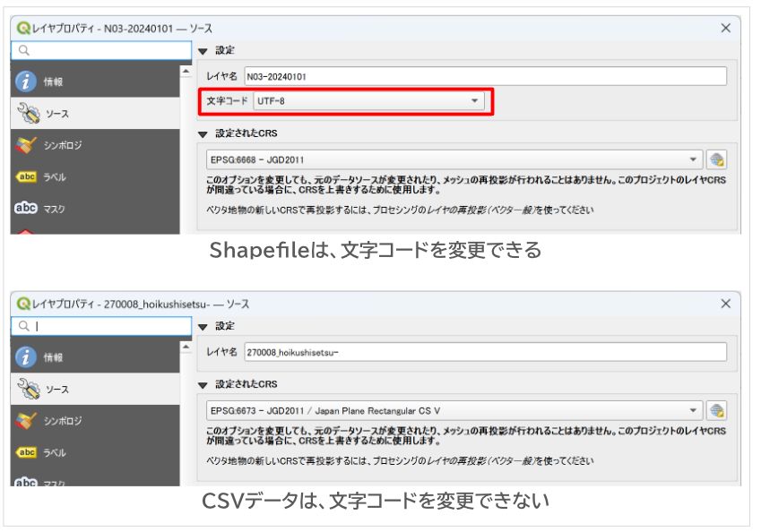Click caption Shapefileは、文字コードを変更できる

[376, 250]
